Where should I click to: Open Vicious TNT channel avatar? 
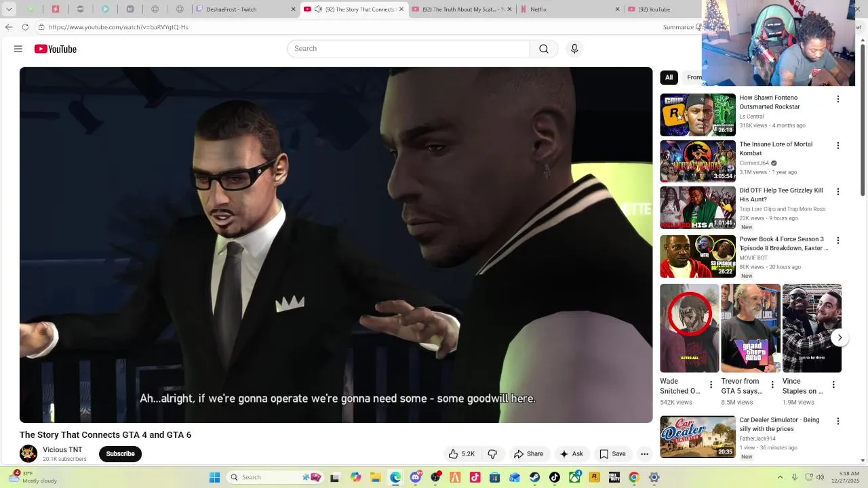(28, 453)
